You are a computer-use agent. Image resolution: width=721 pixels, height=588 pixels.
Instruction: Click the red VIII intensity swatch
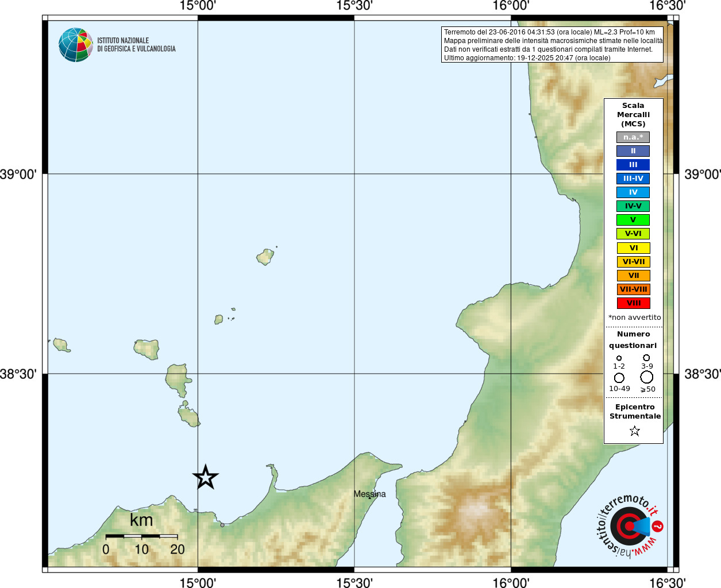tap(633, 303)
